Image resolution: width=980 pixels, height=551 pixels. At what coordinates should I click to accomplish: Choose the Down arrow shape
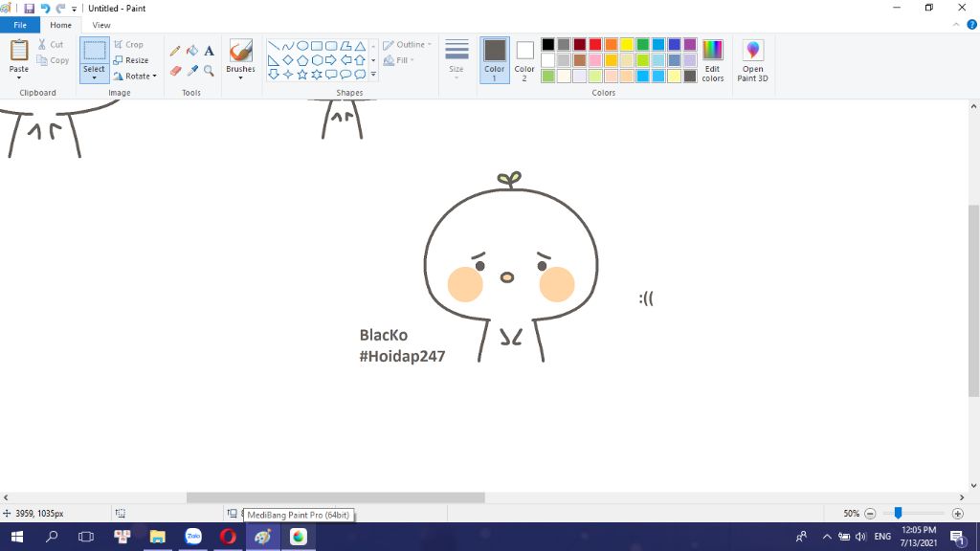[x=274, y=75]
